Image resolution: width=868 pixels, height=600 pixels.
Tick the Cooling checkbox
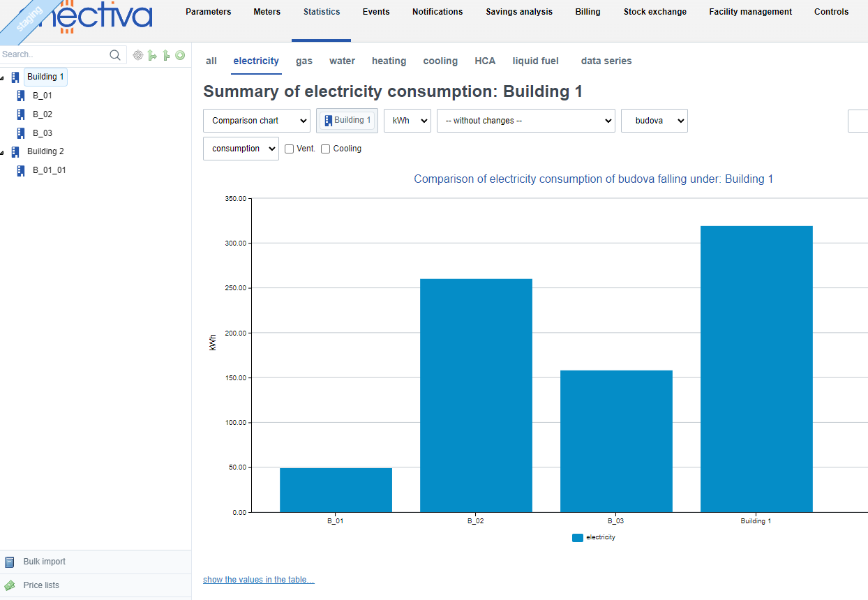pos(325,149)
